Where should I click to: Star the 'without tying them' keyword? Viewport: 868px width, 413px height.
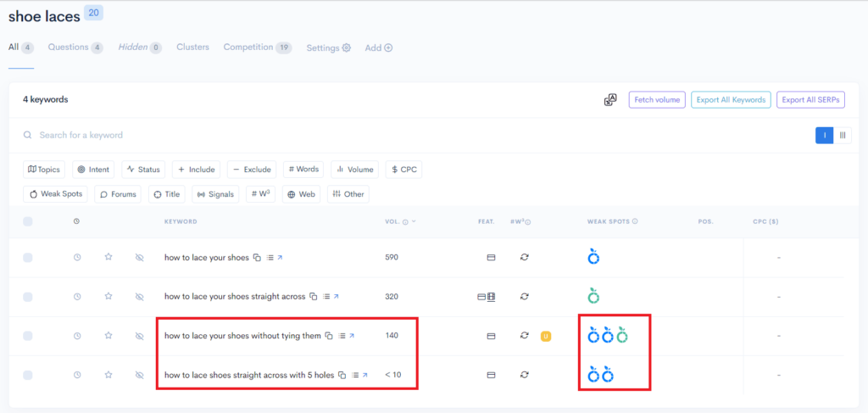pos(108,336)
